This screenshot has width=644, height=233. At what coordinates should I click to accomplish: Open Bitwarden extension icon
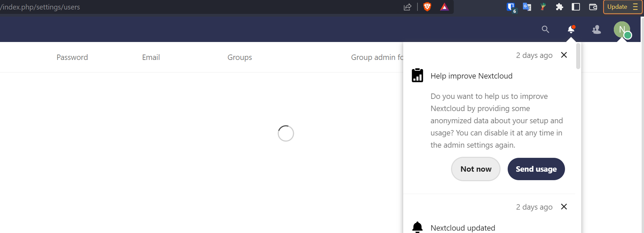coord(511,7)
